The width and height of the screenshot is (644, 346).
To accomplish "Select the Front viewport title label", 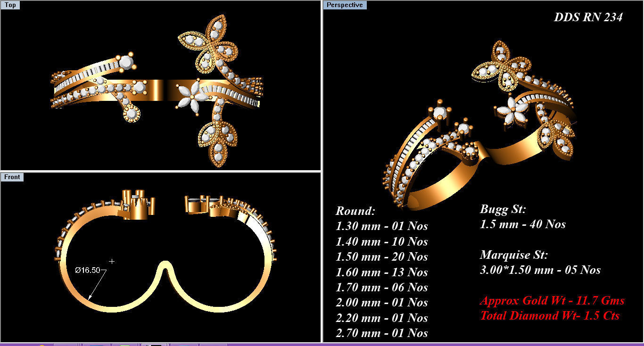I will pos(12,177).
